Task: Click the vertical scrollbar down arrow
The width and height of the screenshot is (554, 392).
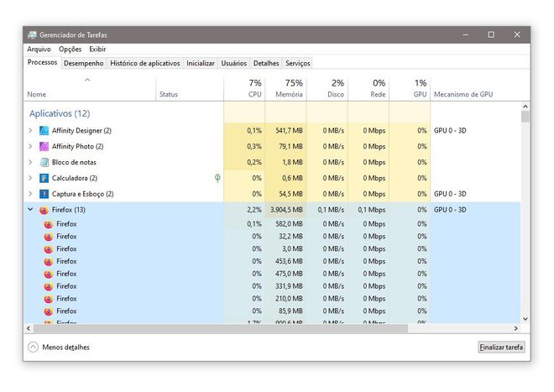Action: click(525, 319)
